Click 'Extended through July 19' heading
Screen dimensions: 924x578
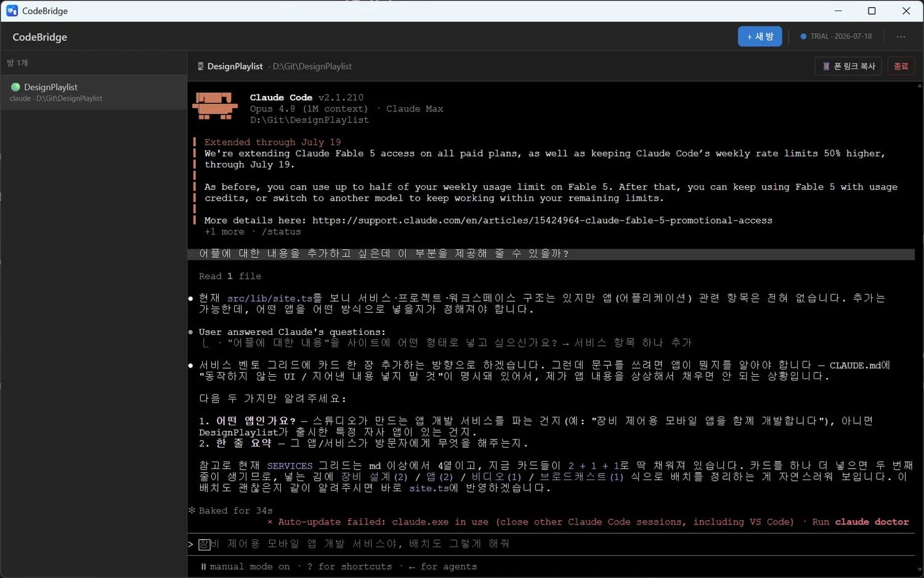(x=272, y=142)
